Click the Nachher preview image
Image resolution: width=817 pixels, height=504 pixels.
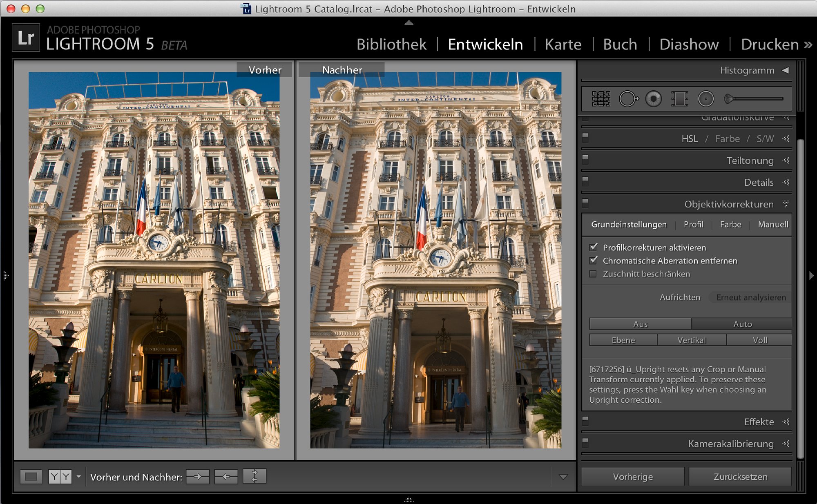(435, 260)
